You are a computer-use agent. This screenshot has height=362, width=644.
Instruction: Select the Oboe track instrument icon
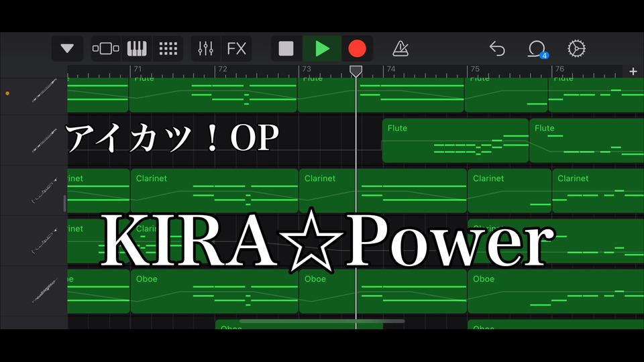[x=44, y=291]
